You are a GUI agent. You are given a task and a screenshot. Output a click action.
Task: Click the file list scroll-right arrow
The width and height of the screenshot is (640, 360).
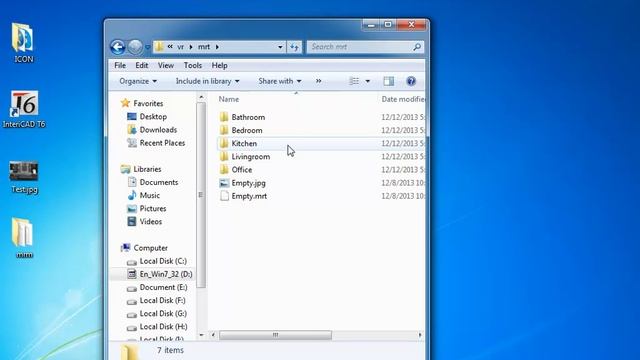[x=420, y=335]
